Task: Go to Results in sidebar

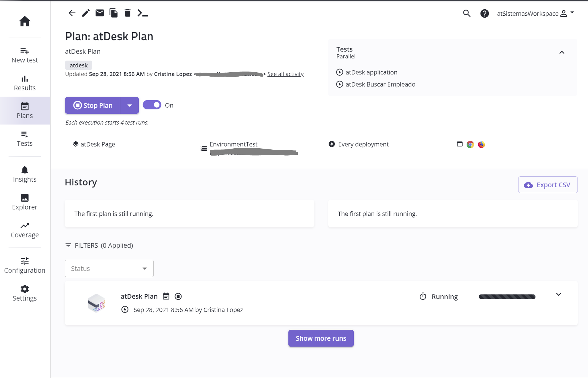Action: tap(25, 83)
